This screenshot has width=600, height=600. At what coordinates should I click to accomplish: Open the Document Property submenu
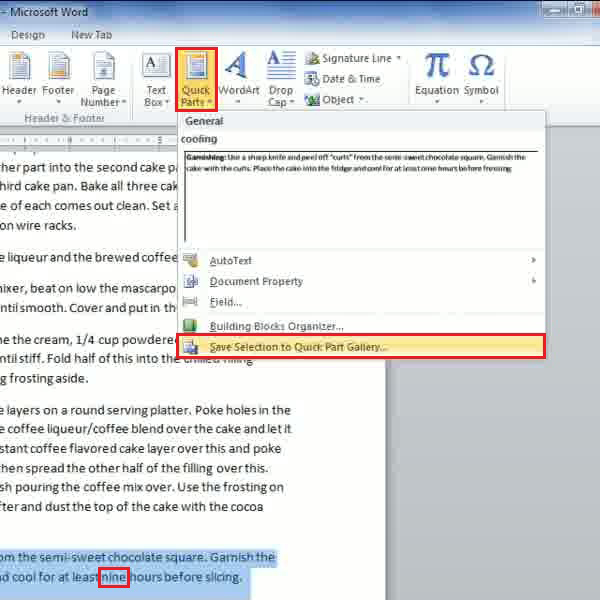pos(362,281)
